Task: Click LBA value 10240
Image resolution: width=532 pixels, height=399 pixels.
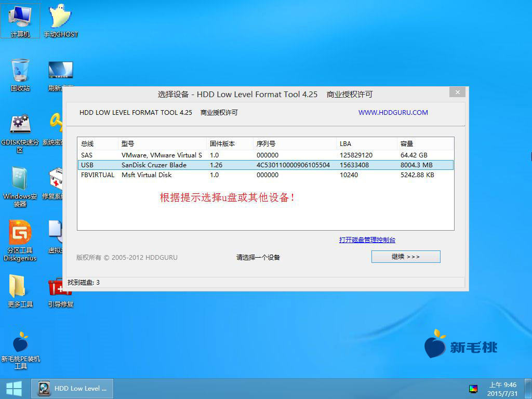Action: 349,175
